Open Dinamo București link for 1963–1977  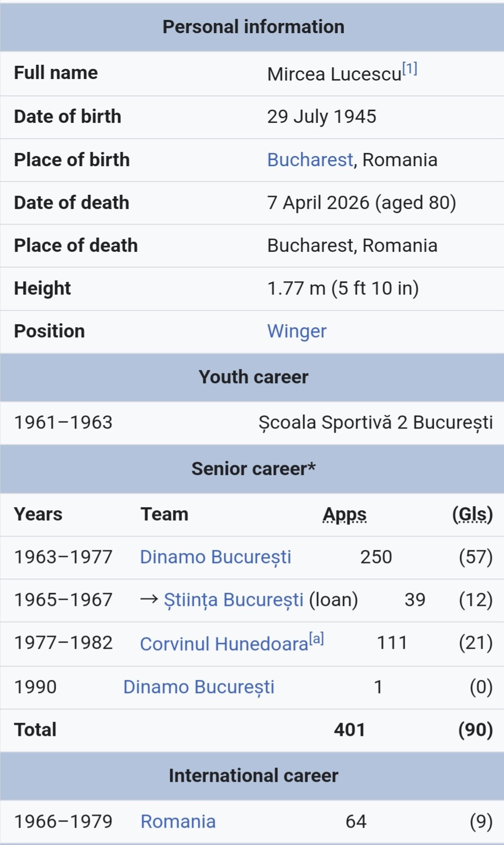point(216,557)
